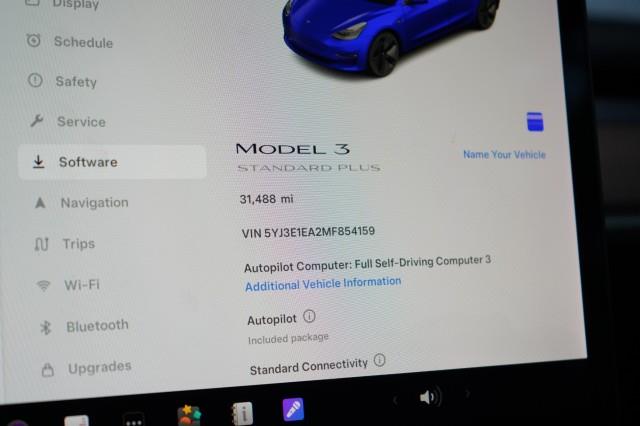The width and height of the screenshot is (640, 426).
Task: Open the manual info book icon
Action: coord(242,414)
